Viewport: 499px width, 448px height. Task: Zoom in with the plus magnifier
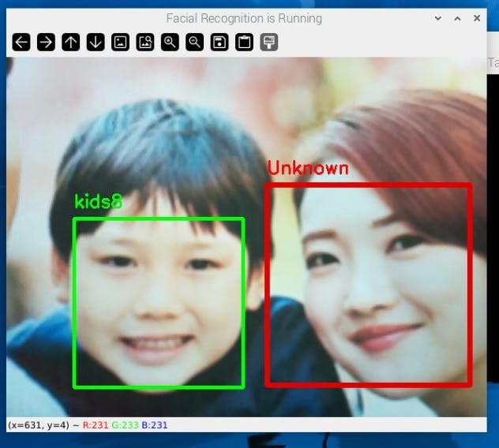170,43
